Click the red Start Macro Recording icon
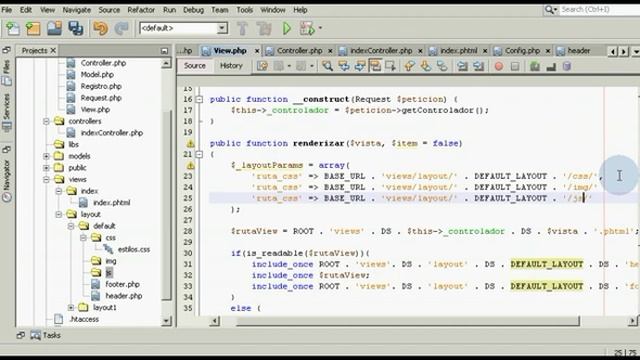The width and height of the screenshot is (640, 360). click(x=498, y=66)
